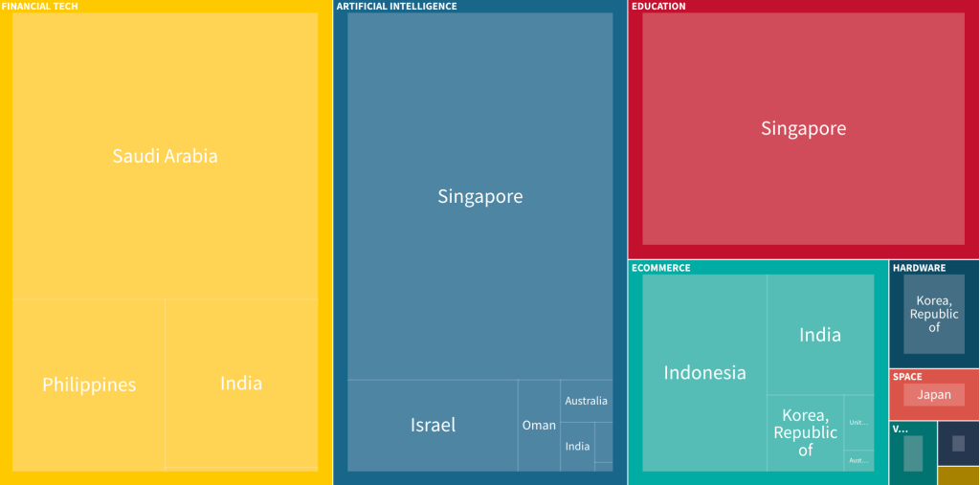980x485 pixels.
Task: Click the EDUCATION category header
Action: [x=658, y=7]
